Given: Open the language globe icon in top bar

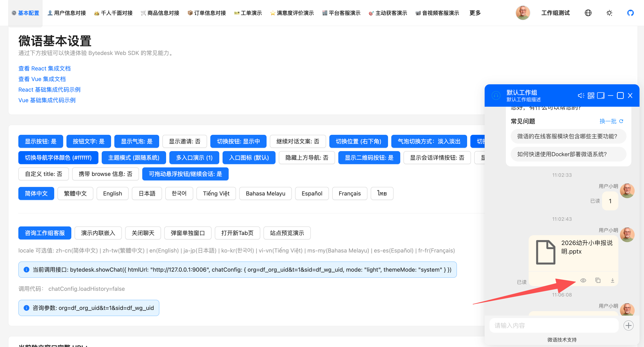Looking at the screenshot, I should (x=588, y=13).
